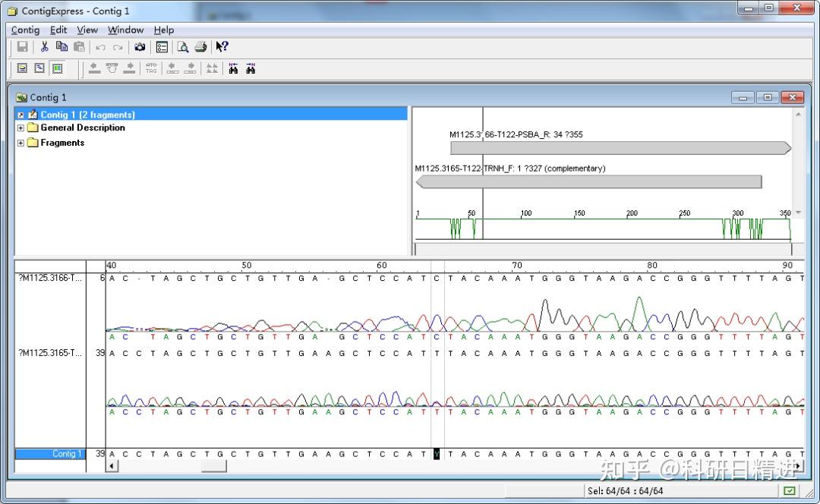Open Print Preview from the toolbar

183,47
